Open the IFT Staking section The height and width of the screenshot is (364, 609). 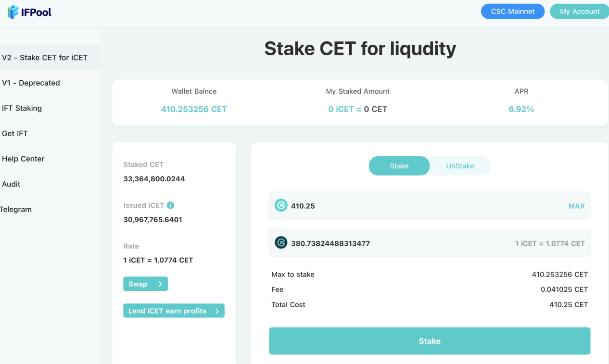click(x=23, y=108)
